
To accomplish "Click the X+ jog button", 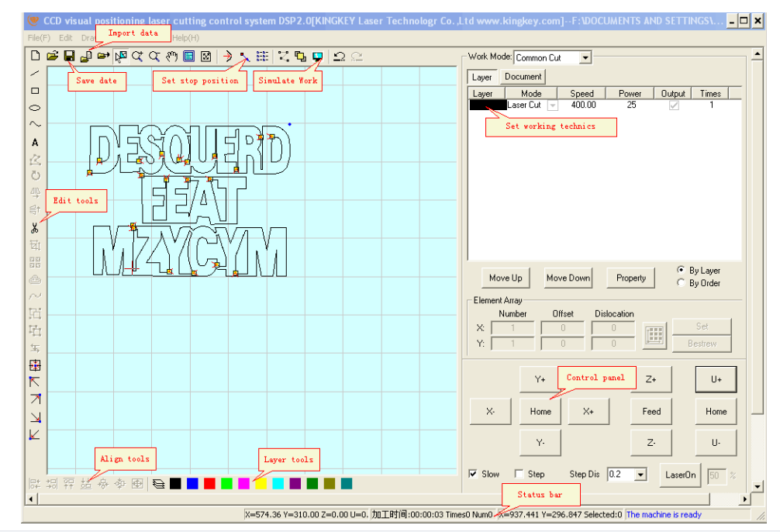I will point(588,411).
